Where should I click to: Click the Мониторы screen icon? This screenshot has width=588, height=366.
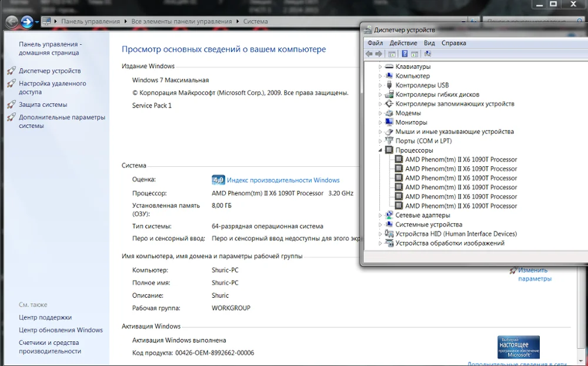389,122
